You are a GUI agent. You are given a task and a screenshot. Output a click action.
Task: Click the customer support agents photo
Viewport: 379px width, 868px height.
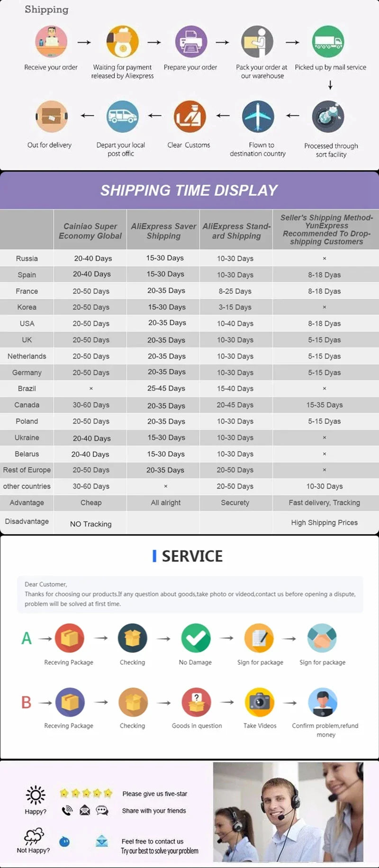(288, 811)
